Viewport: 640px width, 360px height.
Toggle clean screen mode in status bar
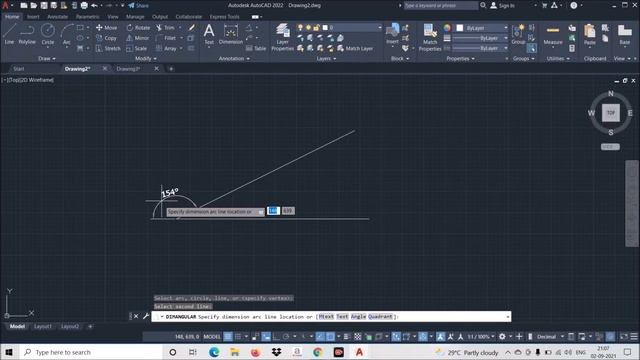[x=624, y=337]
